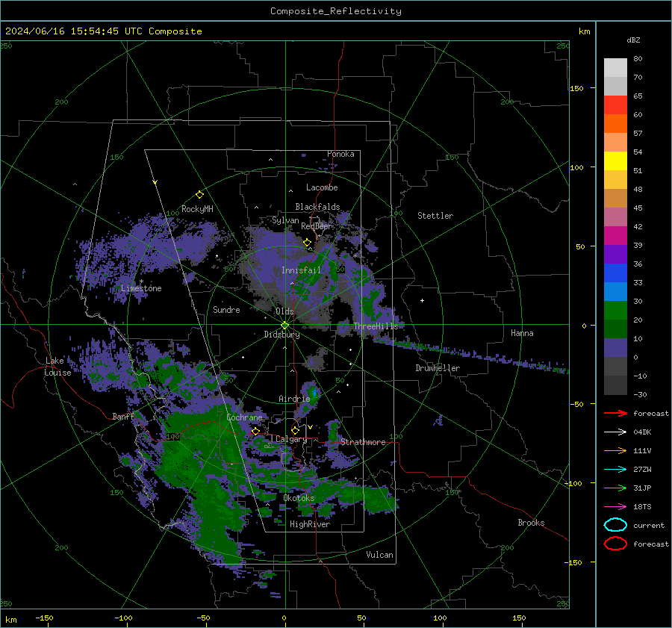
Task: Click the magenta 39-42 dBZ color swatch
Action: (x=615, y=236)
